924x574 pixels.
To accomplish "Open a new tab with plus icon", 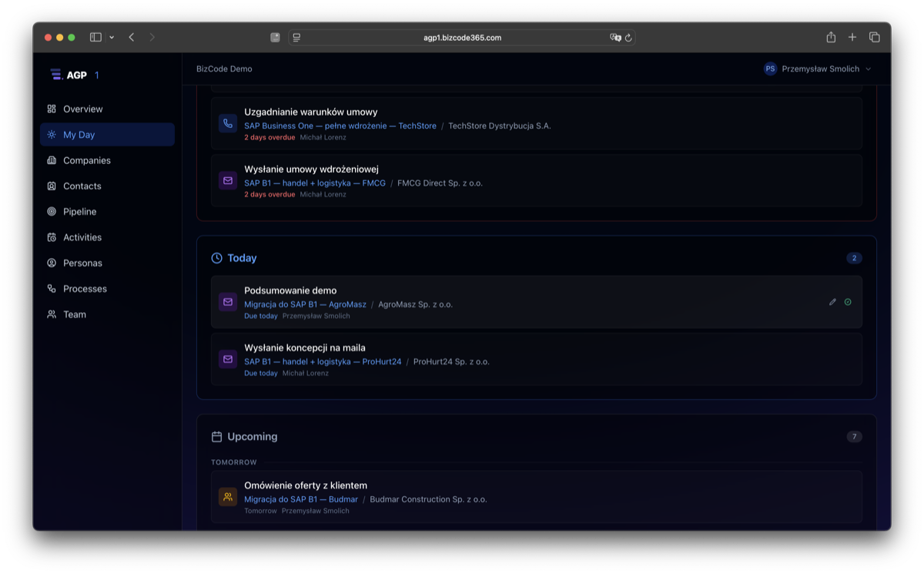I will (x=852, y=37).
